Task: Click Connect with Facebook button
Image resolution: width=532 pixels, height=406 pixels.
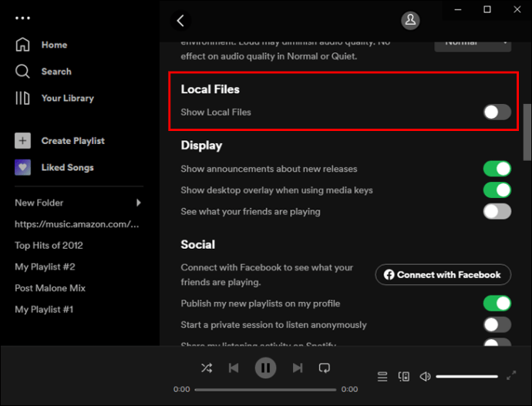Action: (443, 274)
